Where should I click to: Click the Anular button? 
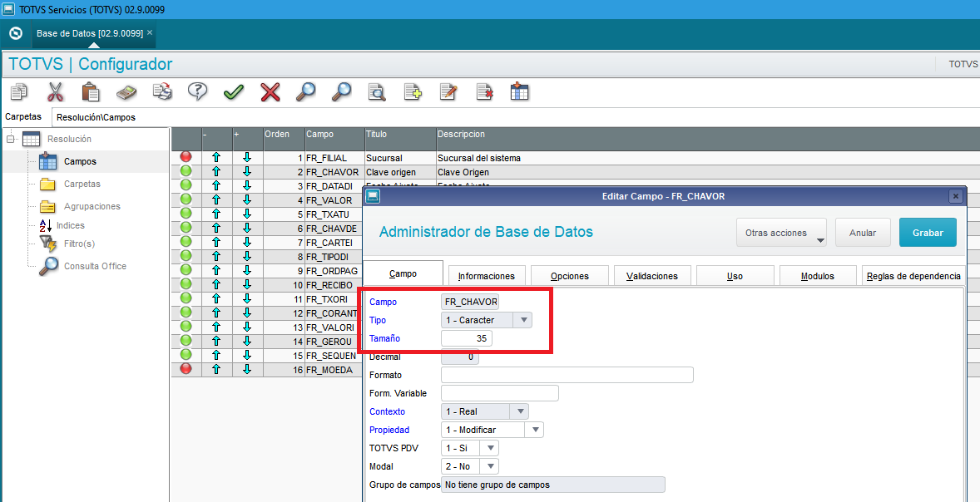863,232
